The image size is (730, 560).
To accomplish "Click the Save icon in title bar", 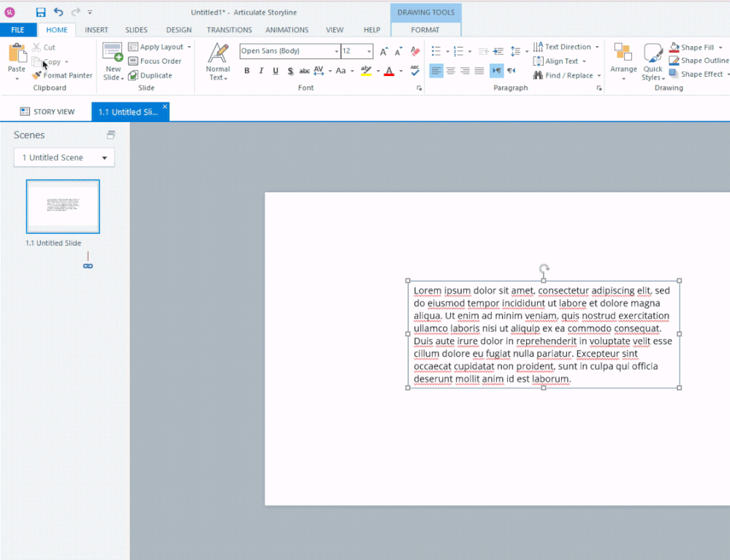I will [x=41, y=12].
